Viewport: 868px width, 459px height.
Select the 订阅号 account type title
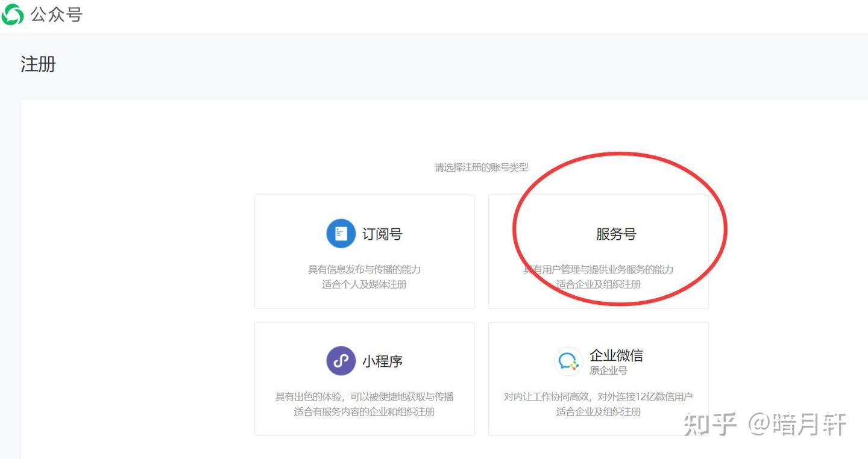tap(382, 234)
